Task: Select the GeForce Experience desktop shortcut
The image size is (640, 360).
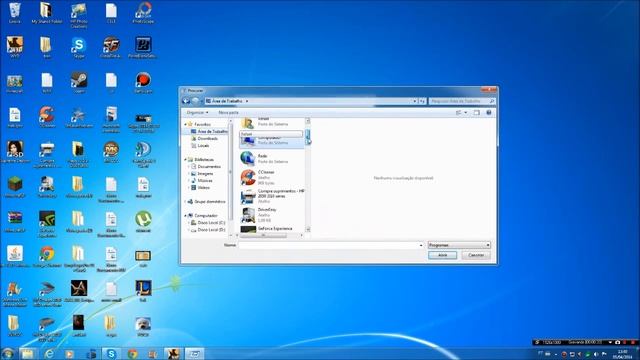Action: (47, 224)
